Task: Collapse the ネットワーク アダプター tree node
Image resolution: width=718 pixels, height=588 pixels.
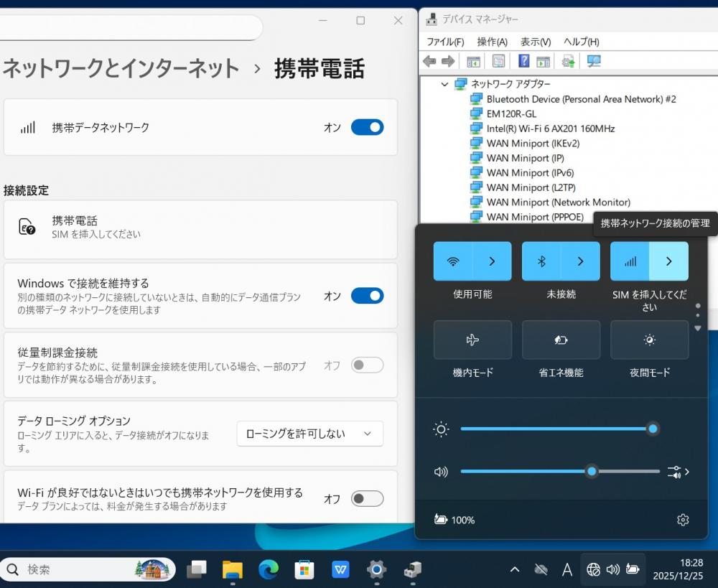Action: click(445, 84)
